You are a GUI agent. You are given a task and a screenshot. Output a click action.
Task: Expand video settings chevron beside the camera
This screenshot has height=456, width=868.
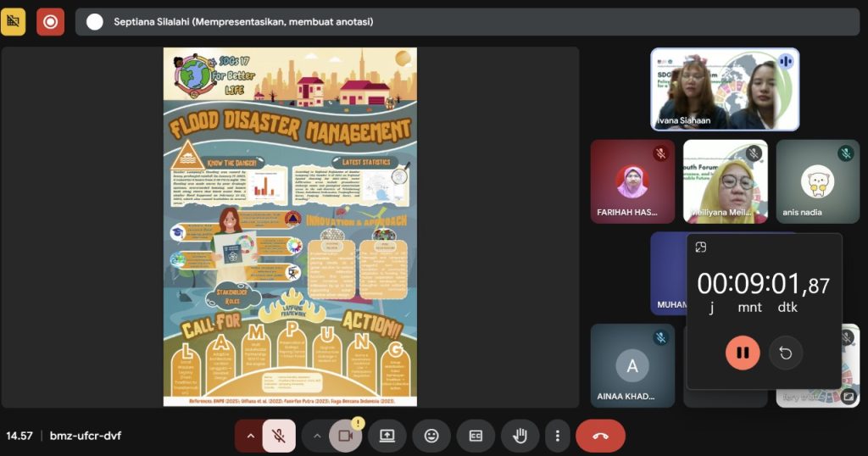click(x=317, y=436)
